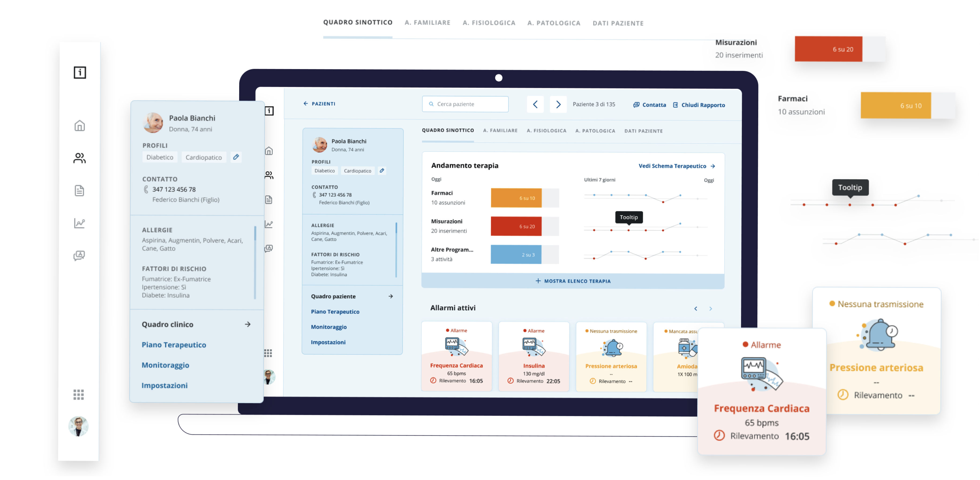Click apps grid icon in laptop sidebar
Viewport: 980px width, 480px height.
point(268,353)
